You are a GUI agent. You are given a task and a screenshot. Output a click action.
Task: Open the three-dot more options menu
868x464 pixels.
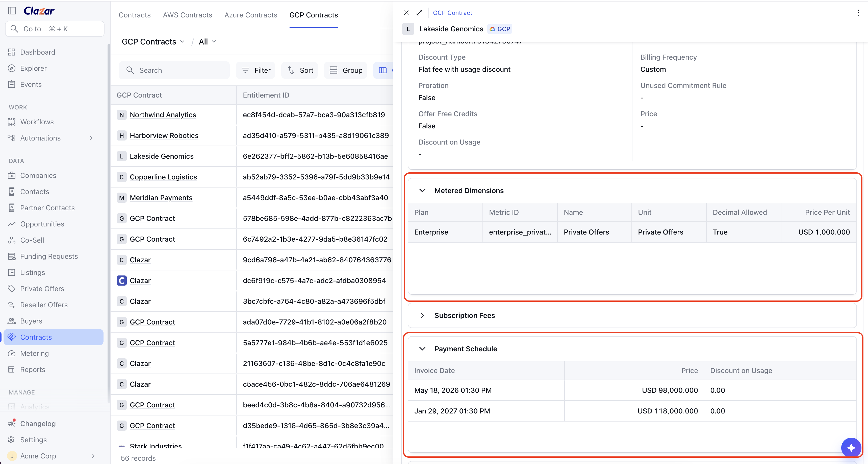[858, 13]
